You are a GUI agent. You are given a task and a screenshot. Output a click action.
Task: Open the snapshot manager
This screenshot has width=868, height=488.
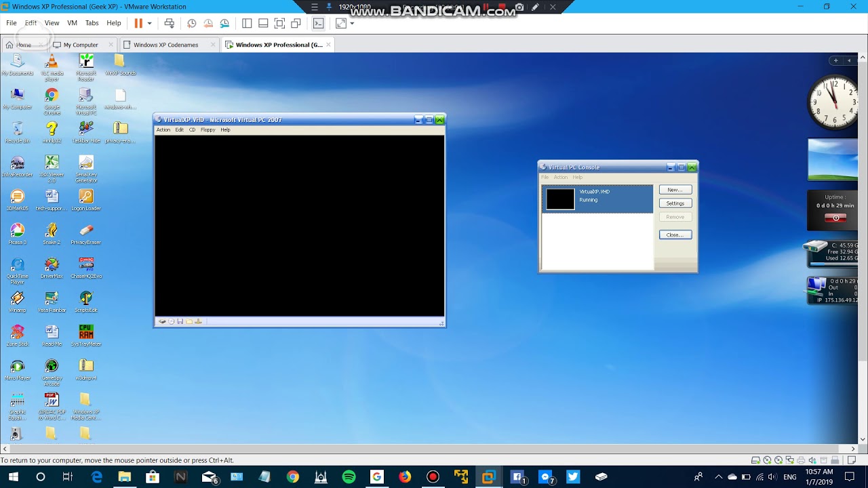224,23
